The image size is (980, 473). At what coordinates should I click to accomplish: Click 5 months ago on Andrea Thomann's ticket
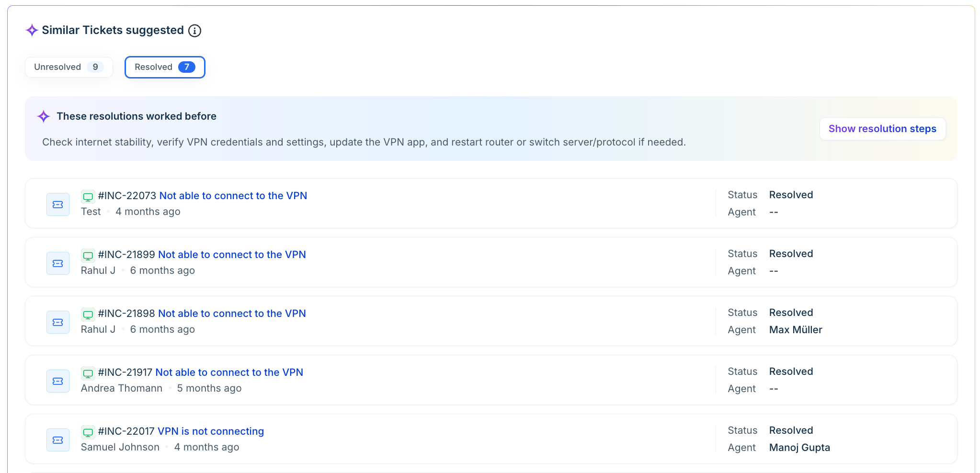(x=209, y=388)
